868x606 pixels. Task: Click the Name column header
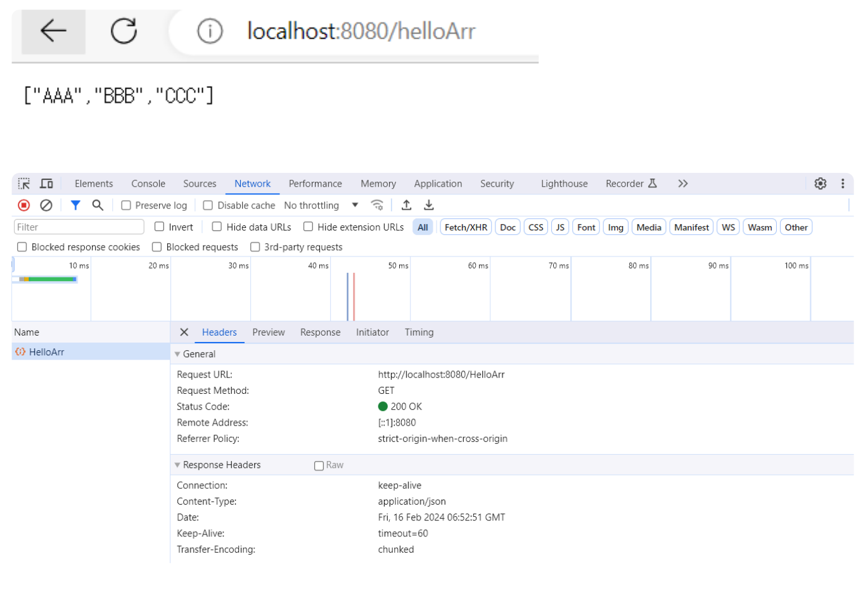91,332
